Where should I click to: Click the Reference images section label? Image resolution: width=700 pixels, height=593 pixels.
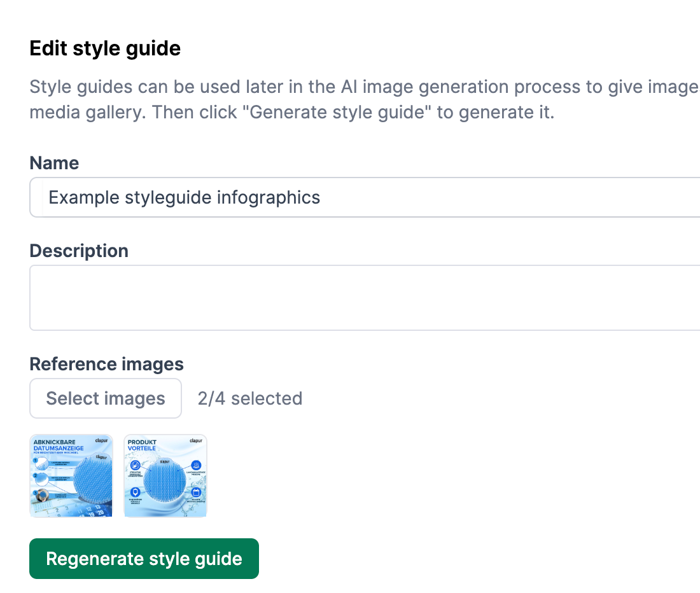tap(106, 363)
